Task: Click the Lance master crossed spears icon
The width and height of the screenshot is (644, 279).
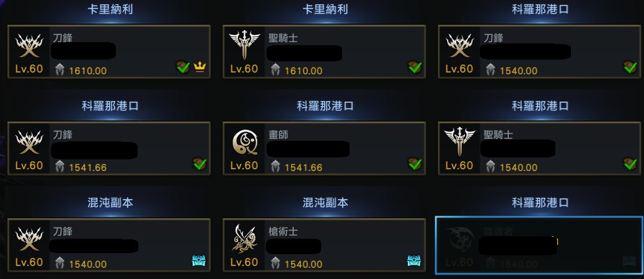Action: (x=244, y=238)
